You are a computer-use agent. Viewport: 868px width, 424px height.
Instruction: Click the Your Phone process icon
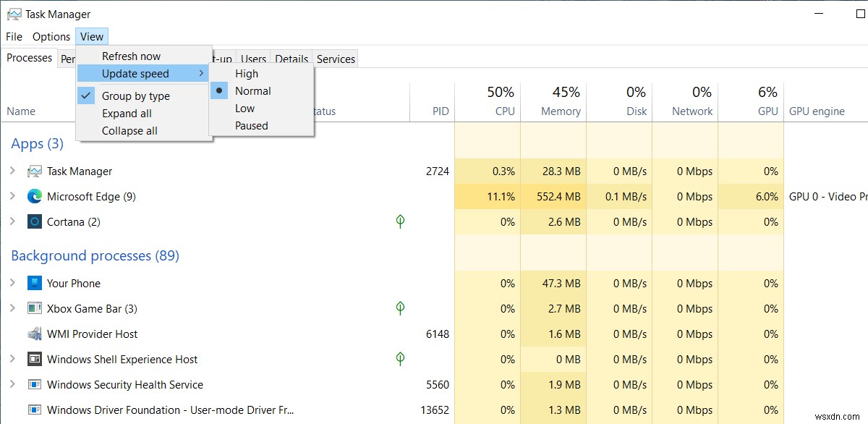(34, 283)
